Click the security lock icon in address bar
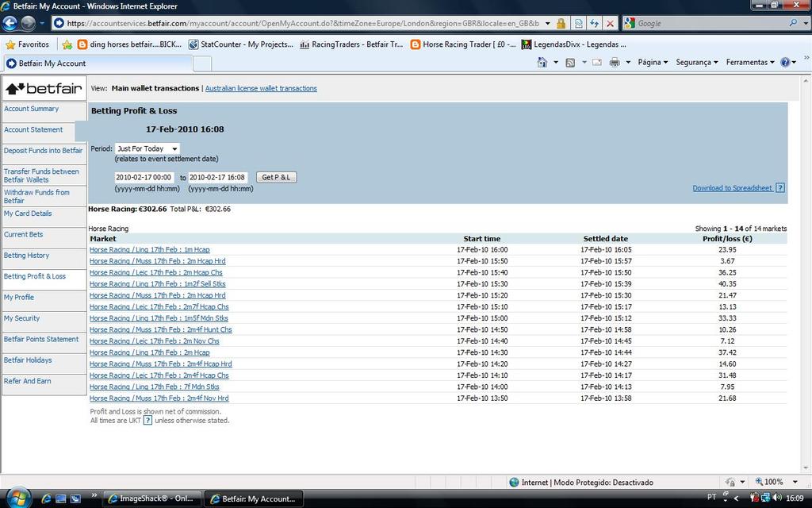Image resolution: width=812 pixels, height=508 pixels. [x=561, y=23]
